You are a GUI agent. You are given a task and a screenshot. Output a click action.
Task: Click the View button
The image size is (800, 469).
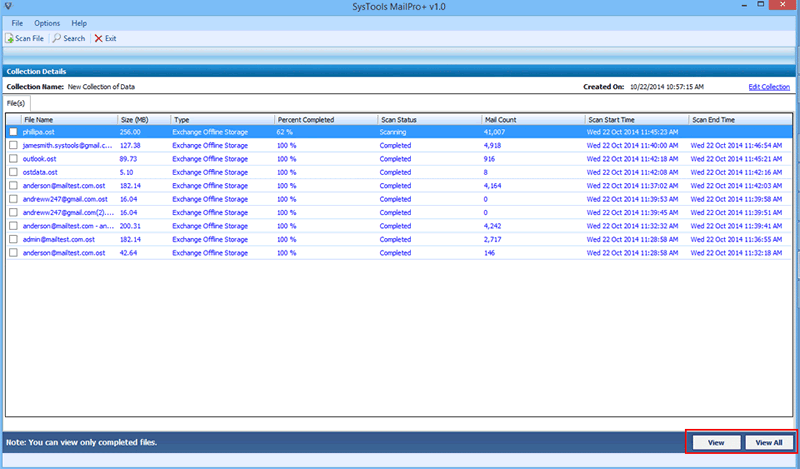[716, 442]
